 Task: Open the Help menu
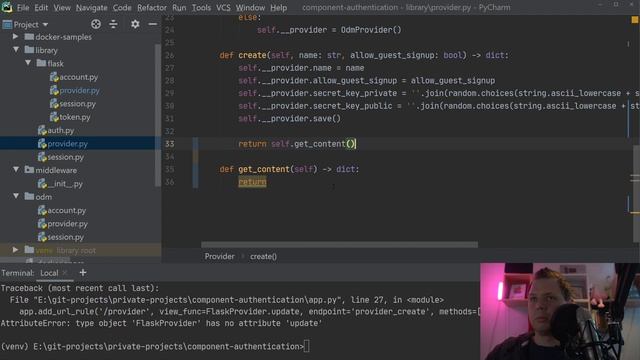pos(278,8)
